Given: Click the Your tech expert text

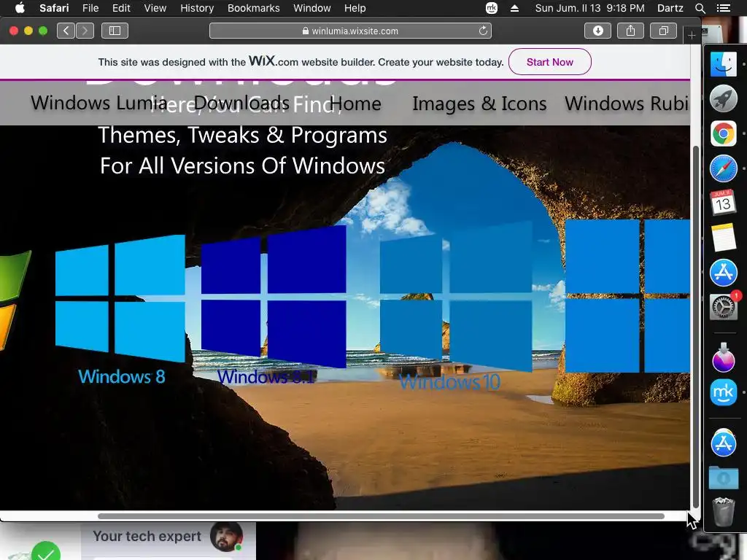Looking at the screenshot, I should 147,536.
